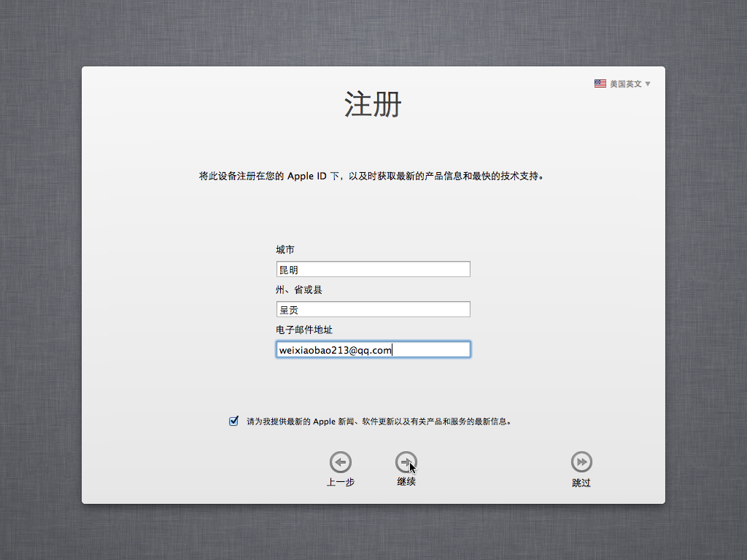Click the back arrow icon above 上一步

click(341, 462)
